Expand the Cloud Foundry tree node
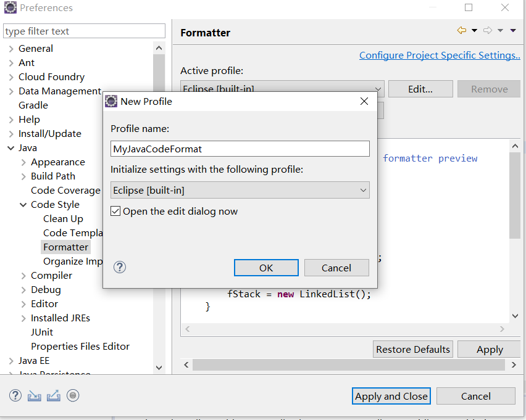Screen dimensions: 526x420 pyautogui.click(x=11, y=77)
